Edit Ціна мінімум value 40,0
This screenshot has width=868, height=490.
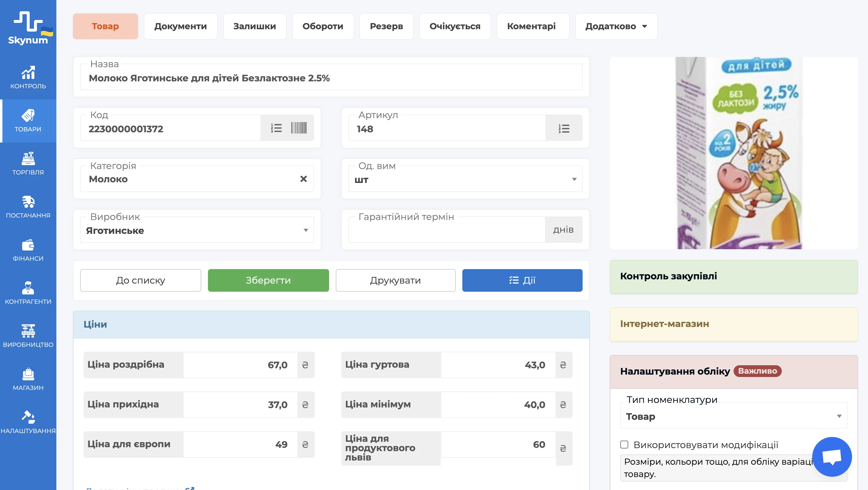498,405
